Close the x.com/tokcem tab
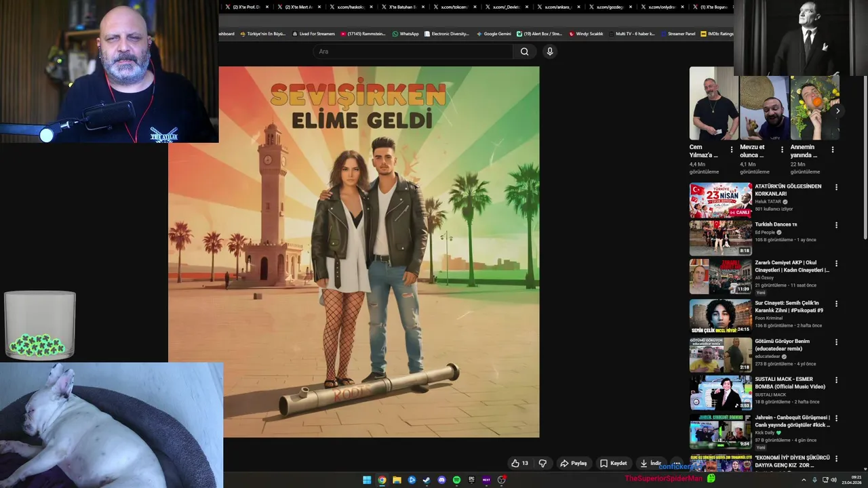868x488 pixels. point(475,7)
